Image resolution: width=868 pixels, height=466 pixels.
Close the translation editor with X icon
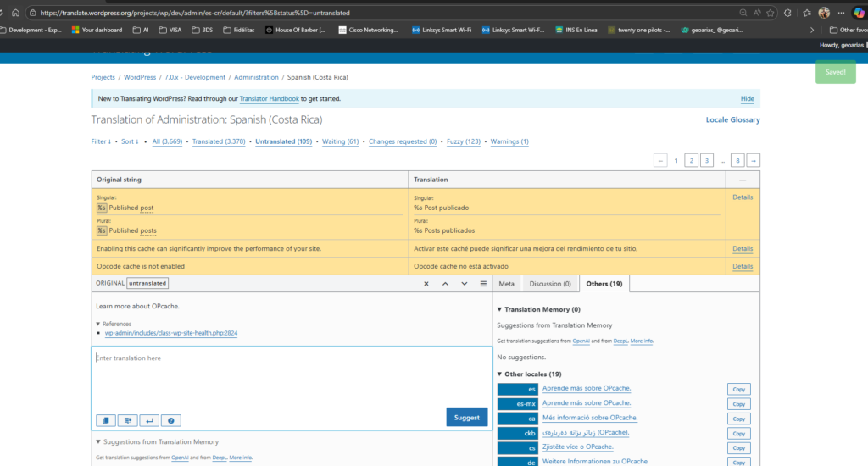coord(426,284)
